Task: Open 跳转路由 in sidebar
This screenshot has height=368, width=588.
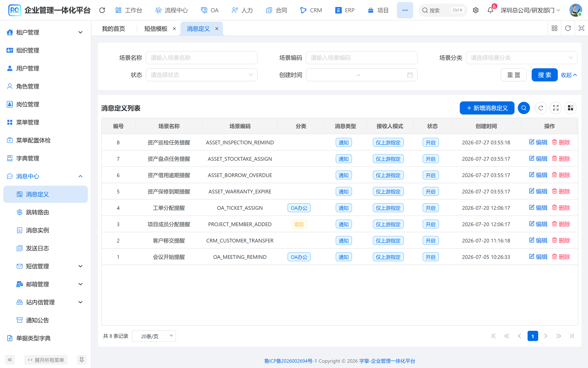Action: tap(46, 212)
